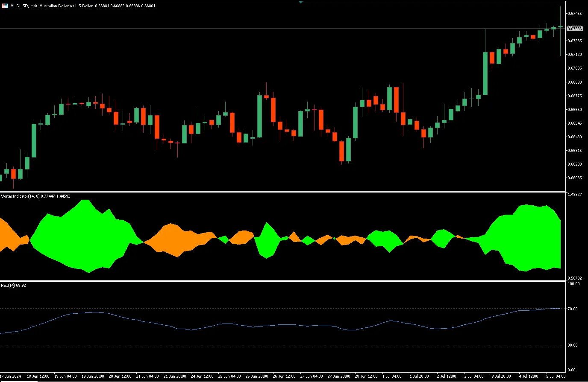Click the '3 Jul 04:00' time axis label
Screen dimensions: 588x382
(x=474, y=376)
